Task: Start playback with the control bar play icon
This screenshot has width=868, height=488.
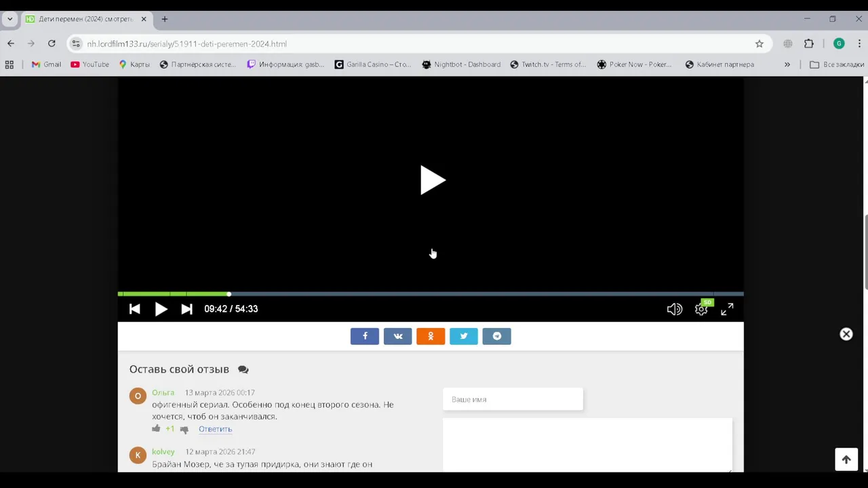Action: (161, 309)
